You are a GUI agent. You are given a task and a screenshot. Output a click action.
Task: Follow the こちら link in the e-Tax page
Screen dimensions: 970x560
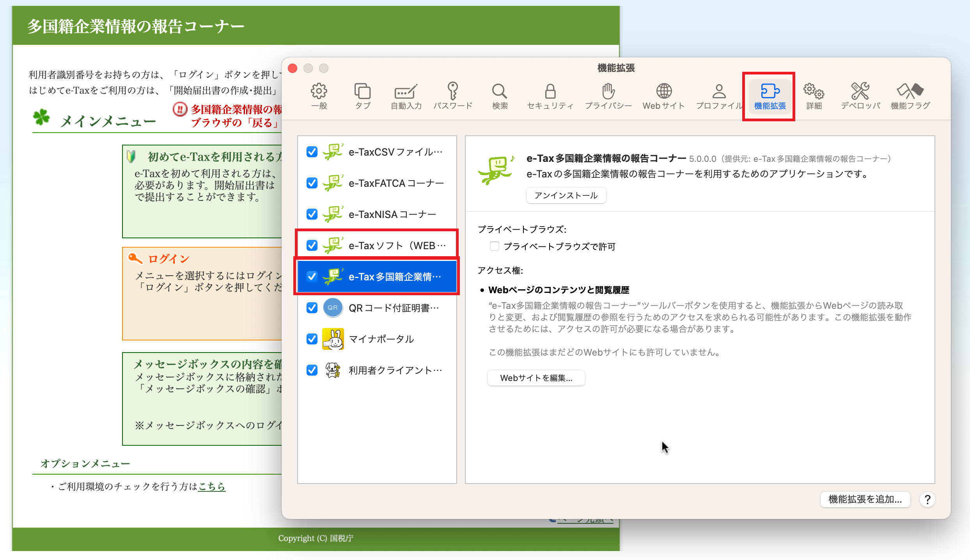click(x=212, y=486)
